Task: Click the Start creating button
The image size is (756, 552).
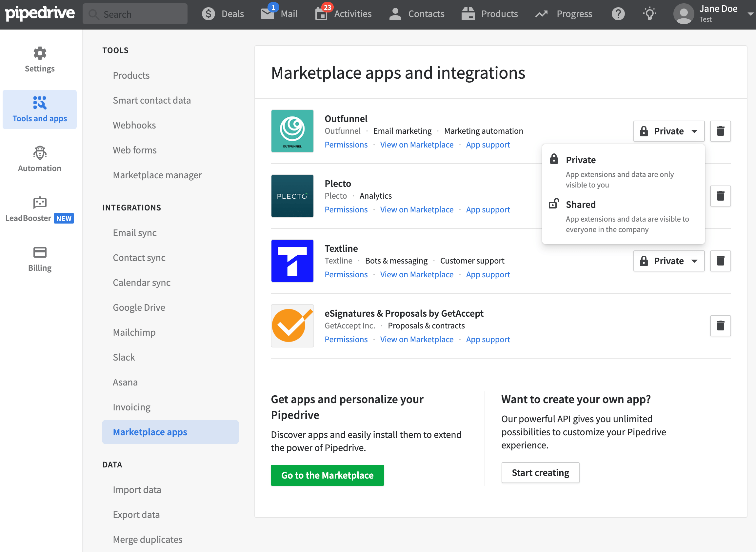Action: (x=540, y=472)
